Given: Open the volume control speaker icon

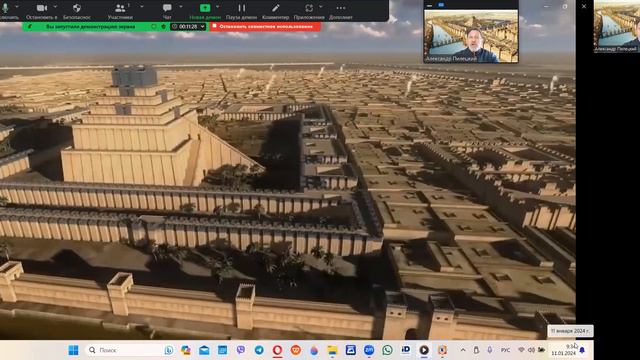Looking at the screenshot, I should click(531, 350).
